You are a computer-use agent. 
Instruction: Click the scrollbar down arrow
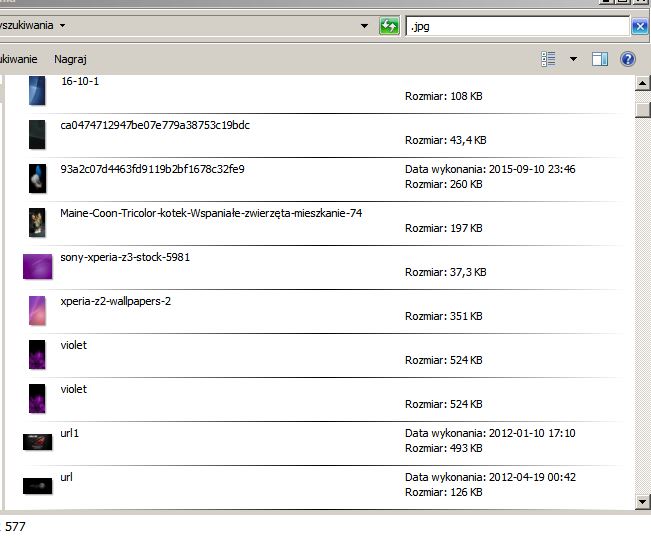(x=642, y=502)
